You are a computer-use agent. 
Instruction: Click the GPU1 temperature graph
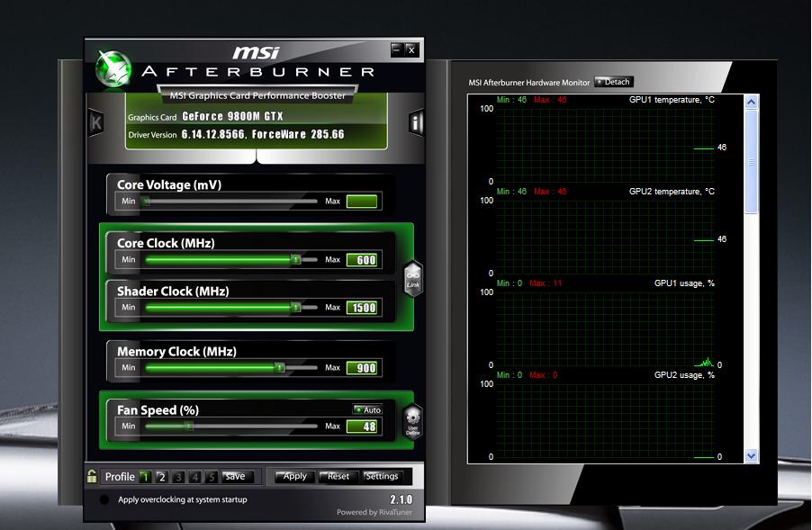click(x=605, y=144)
